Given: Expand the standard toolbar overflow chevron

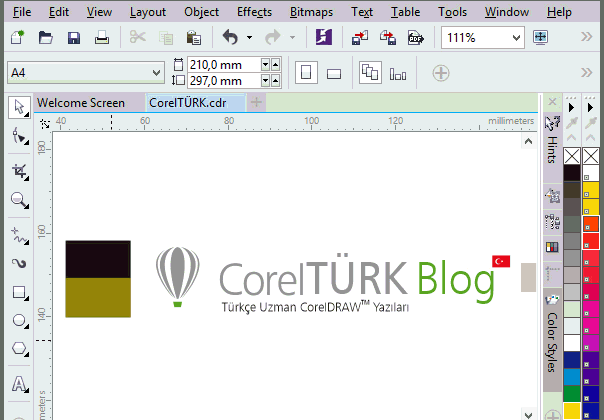Looking at the screenshot, I should coord(586,37).
